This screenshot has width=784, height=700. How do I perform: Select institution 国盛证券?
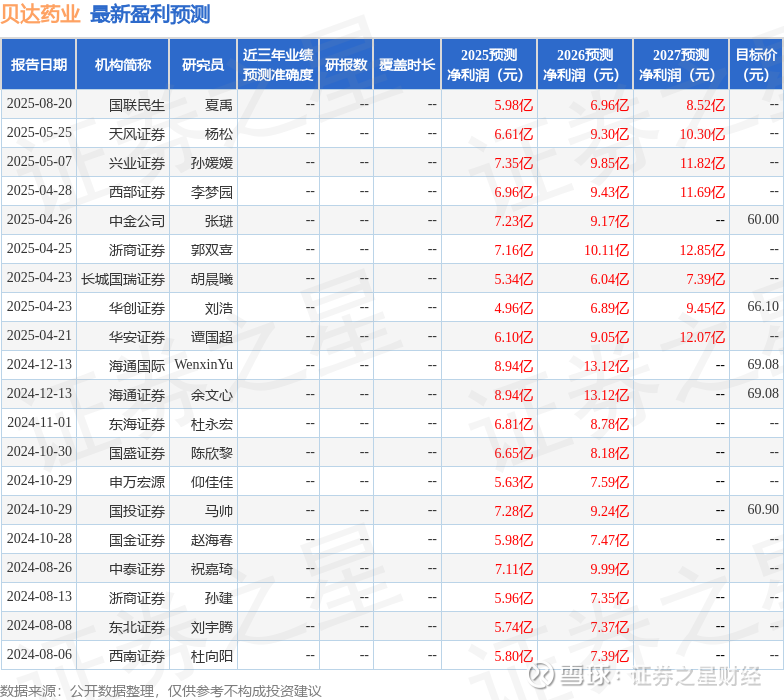pyautogui.click(x=137, y=453)
